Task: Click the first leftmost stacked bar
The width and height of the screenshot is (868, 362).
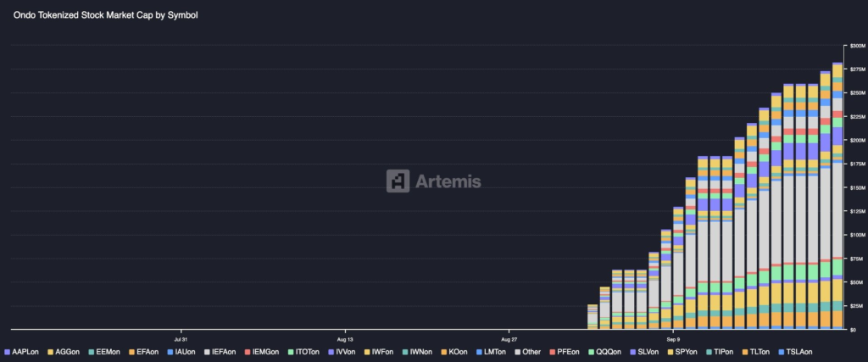Action: pos(593,317)
